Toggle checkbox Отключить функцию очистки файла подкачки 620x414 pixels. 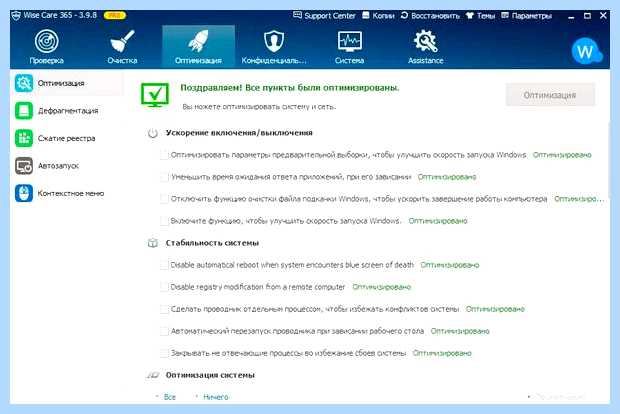164,198
